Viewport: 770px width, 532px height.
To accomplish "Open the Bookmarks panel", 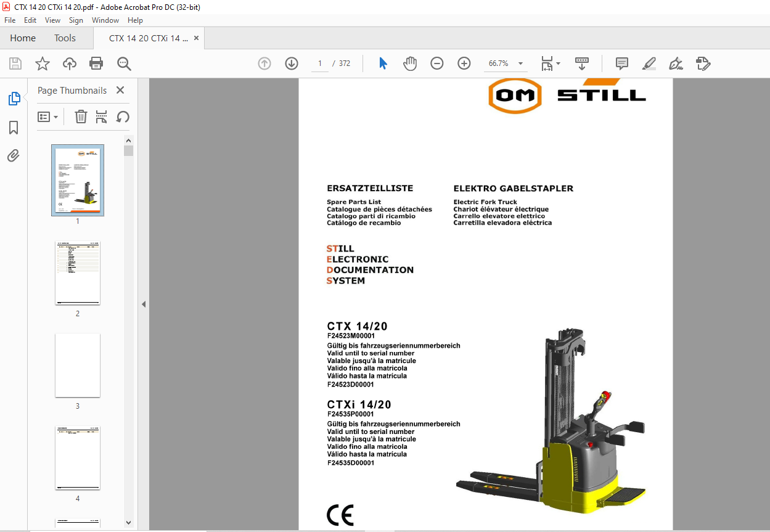I will (x=14, y=128).
